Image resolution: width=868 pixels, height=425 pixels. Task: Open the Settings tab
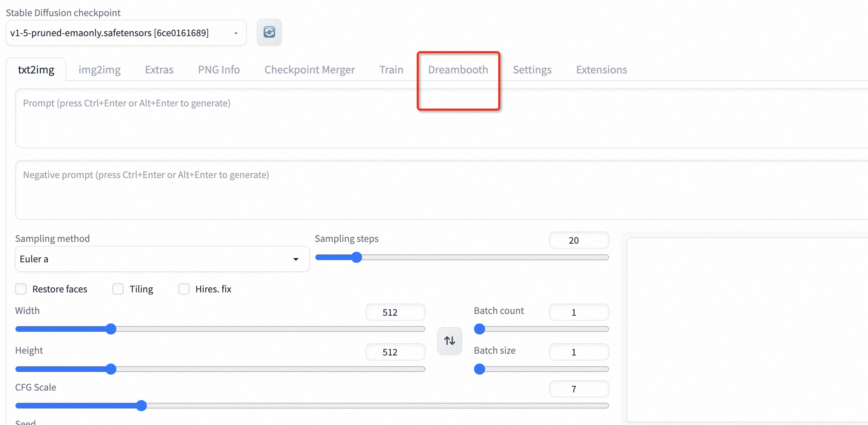point(532,70)
